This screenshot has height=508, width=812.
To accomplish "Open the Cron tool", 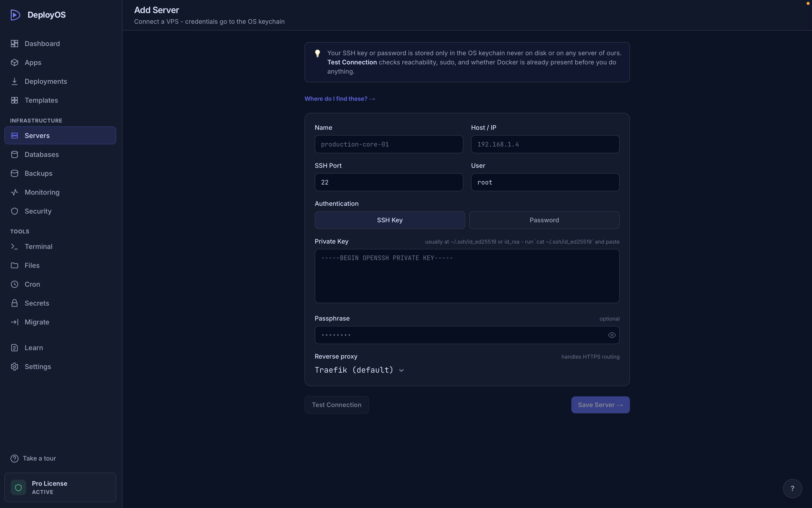I will (60, 284).
